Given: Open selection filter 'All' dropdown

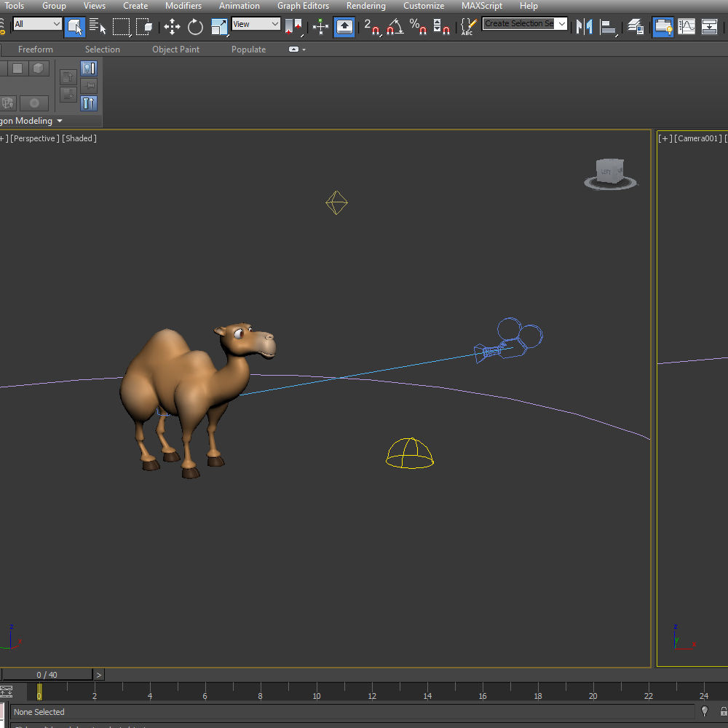Looking at the screenshot, I should point(38,24).
